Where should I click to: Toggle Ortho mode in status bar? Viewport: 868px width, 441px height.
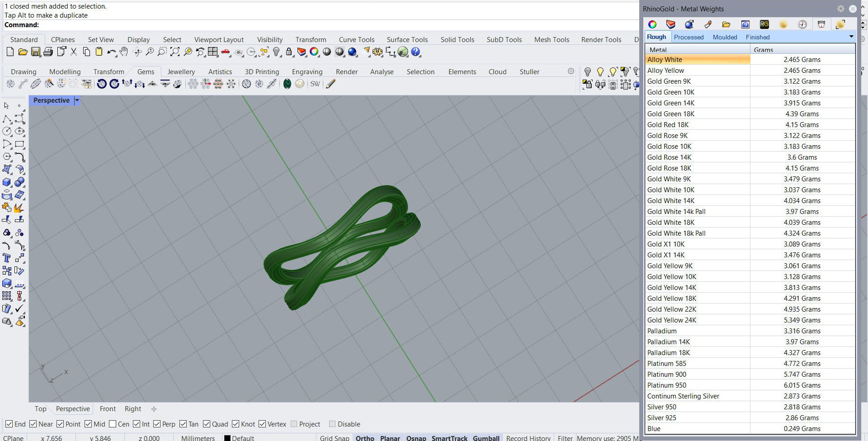pyautogui.click(x=365, y=438)
